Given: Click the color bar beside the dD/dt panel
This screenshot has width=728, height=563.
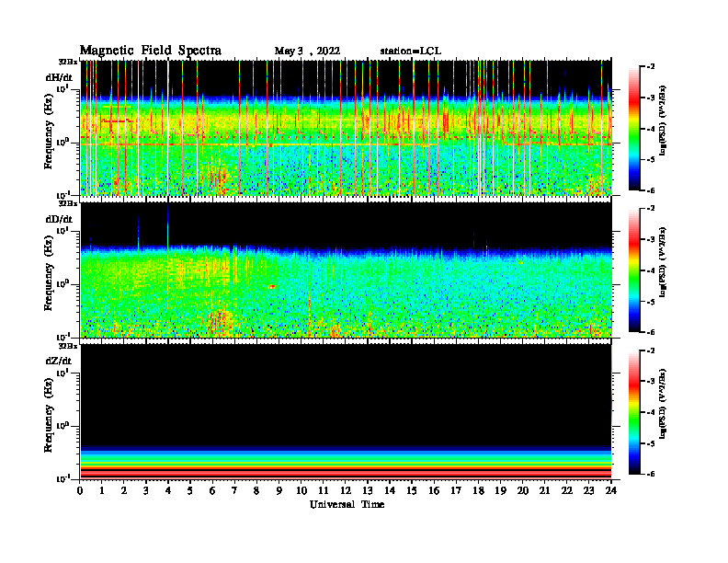Looking at the screenshot, I should 634,270.
